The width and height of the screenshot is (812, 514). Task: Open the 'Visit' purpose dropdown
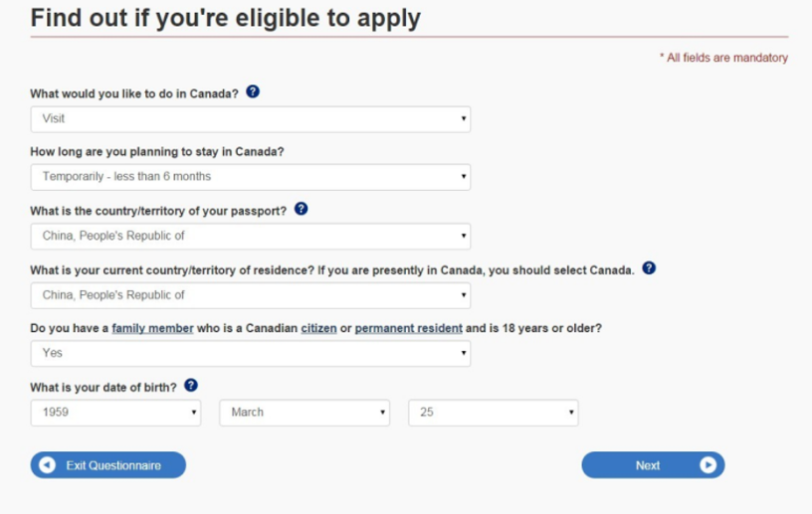250,119
